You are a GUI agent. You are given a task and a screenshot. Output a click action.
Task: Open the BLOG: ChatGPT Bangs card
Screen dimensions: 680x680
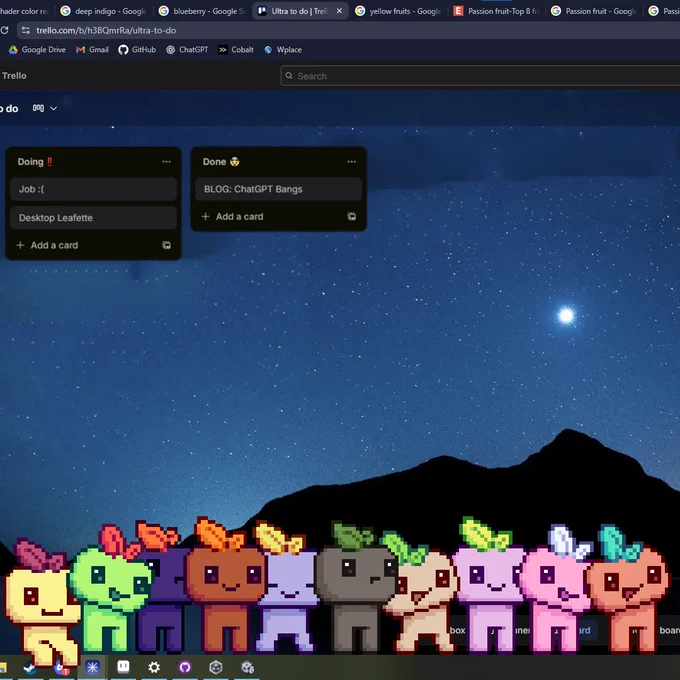coord(278,189)
